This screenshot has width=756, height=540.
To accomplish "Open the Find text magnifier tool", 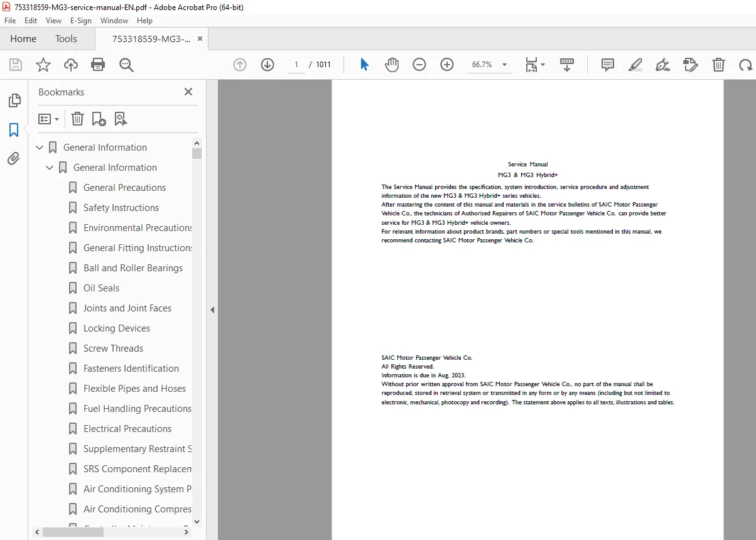I will tap(126, 65).
